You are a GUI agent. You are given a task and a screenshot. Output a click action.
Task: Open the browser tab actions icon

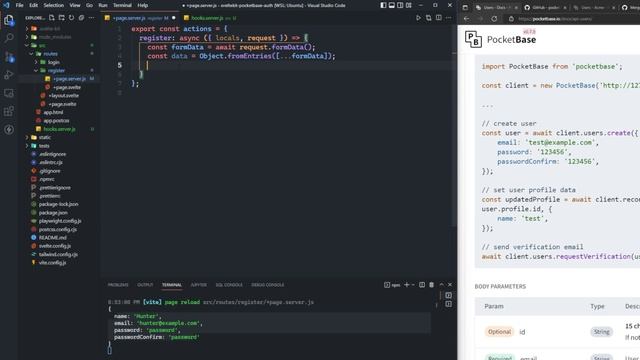pyautogui.click(x=465, y=7)
